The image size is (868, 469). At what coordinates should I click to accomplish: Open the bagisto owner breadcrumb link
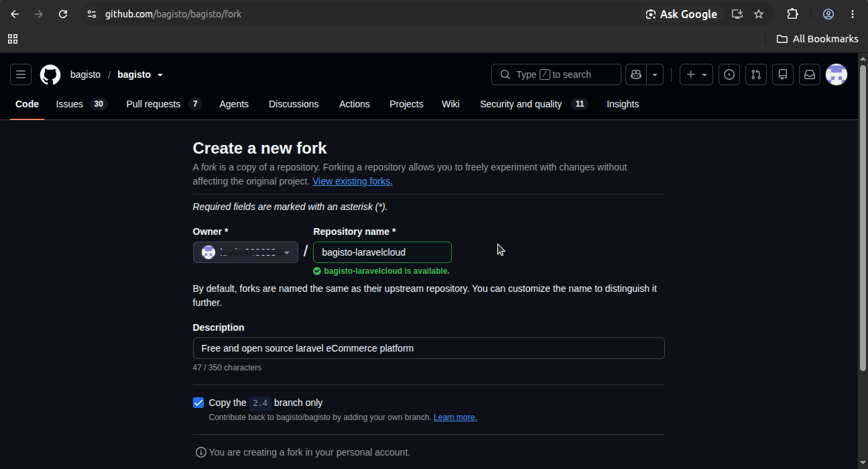click(85, 74)
